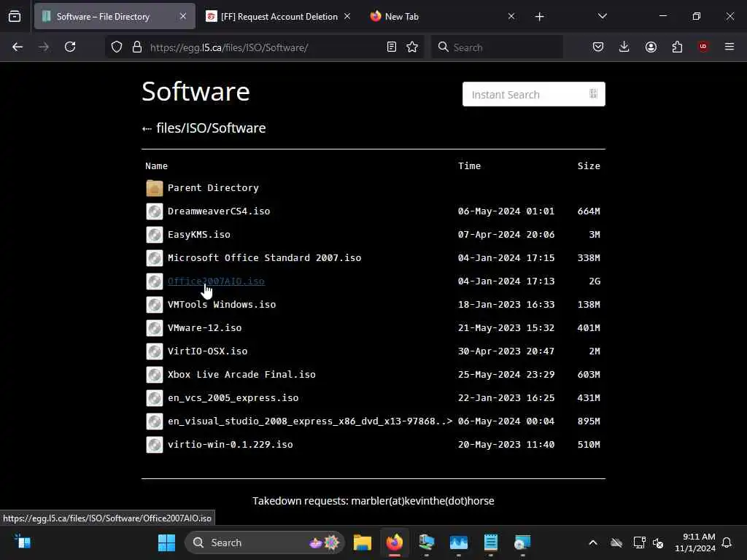Viewport: 747px width, 560px height.
Task: Open the EasyKMS.iso link
Action: 198,235
